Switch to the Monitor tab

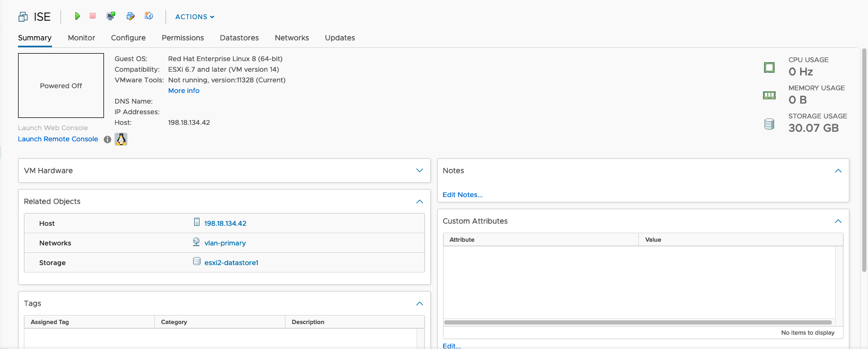click(x=81, y=38)
